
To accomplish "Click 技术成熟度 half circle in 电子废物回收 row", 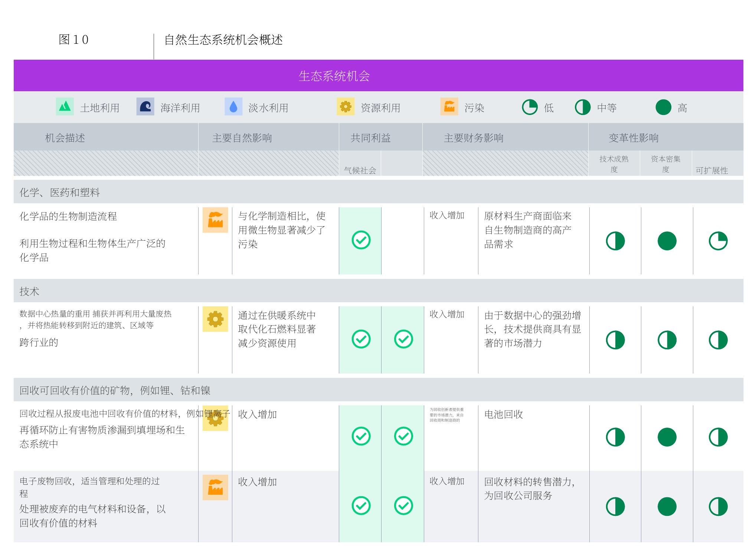I will 615,507.
